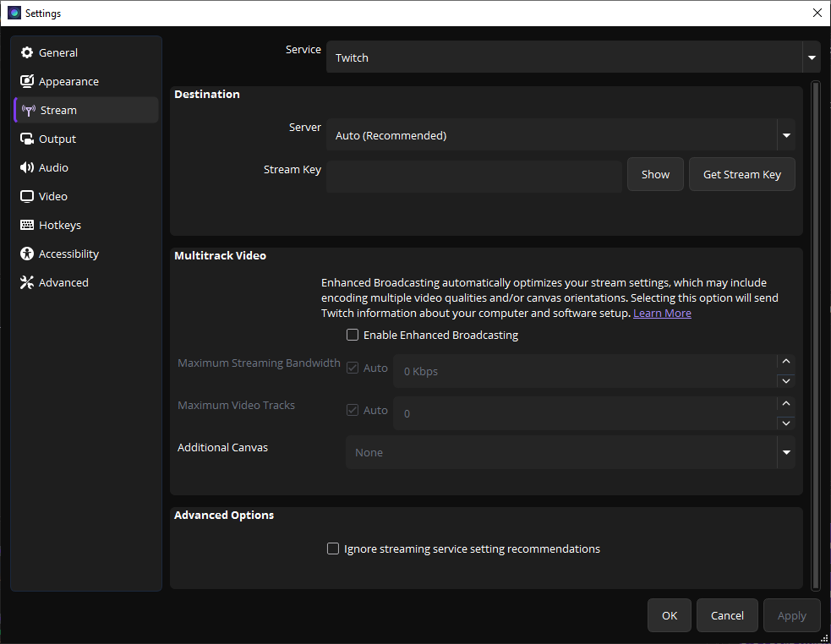The width and height of the screenshot is (831, 644).
Task: Click the Maximum Streaming Bandwidth label
Action: click(x=260, y=363)
